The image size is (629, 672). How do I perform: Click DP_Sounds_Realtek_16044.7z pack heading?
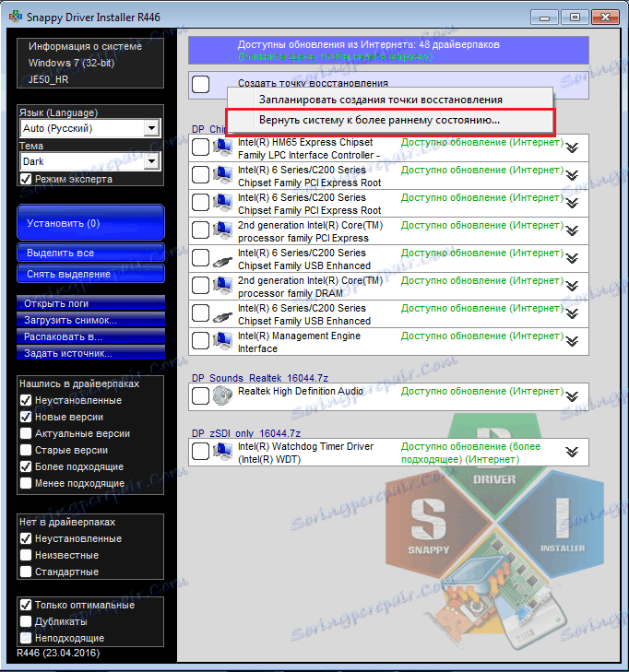260,378
